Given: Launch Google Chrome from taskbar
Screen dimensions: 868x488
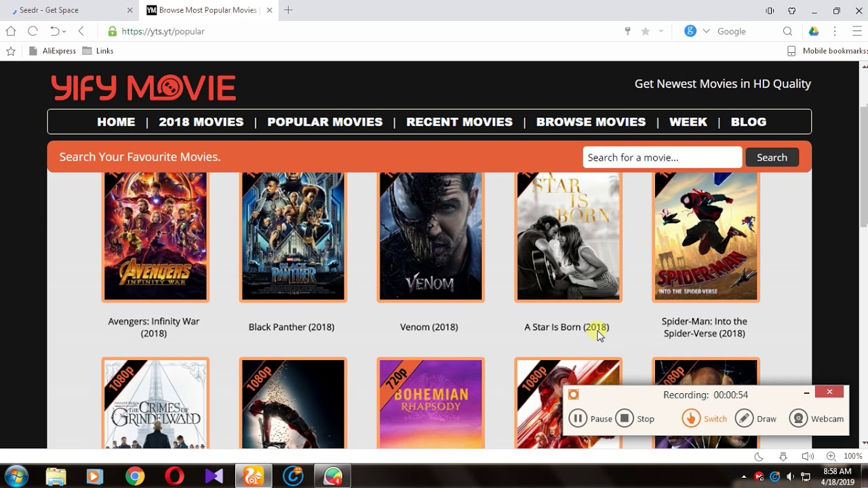Looking at the screenshot, I should pos(135,476).
